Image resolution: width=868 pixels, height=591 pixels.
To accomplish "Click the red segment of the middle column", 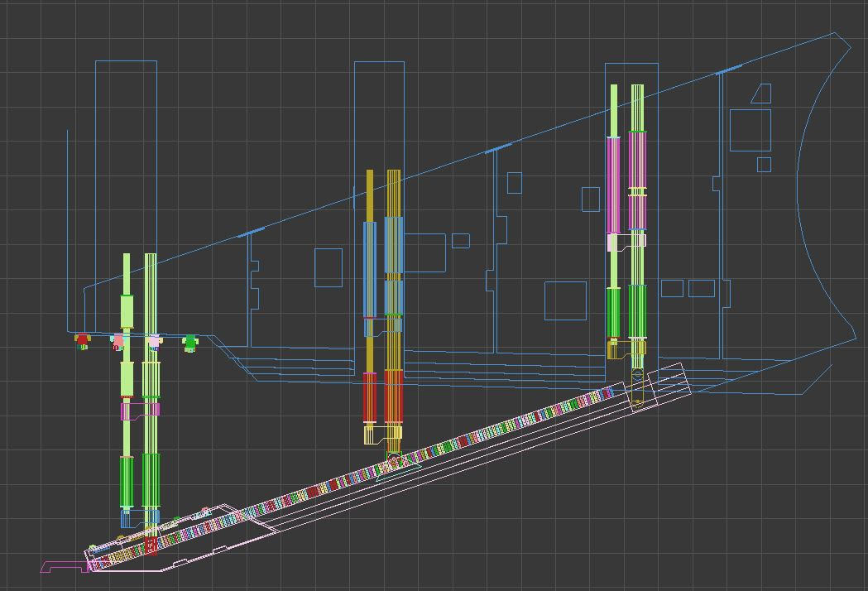I will tap(369, 397).
